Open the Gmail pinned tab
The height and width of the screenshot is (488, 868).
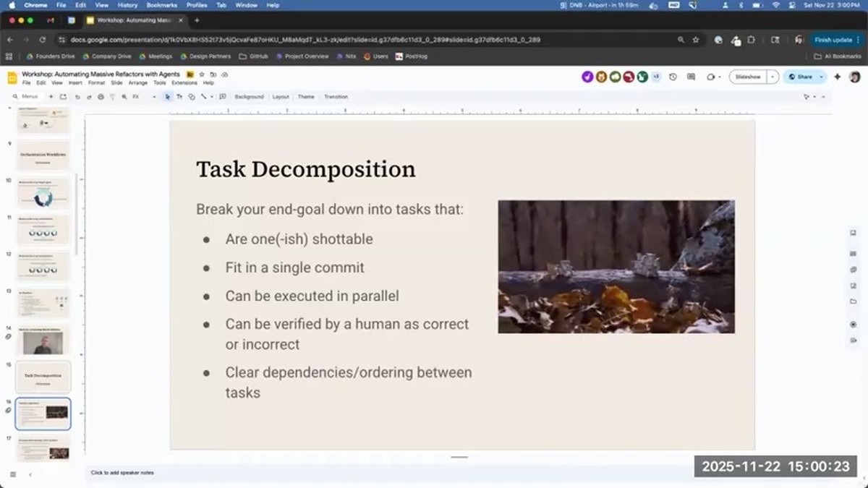[50, 20]
